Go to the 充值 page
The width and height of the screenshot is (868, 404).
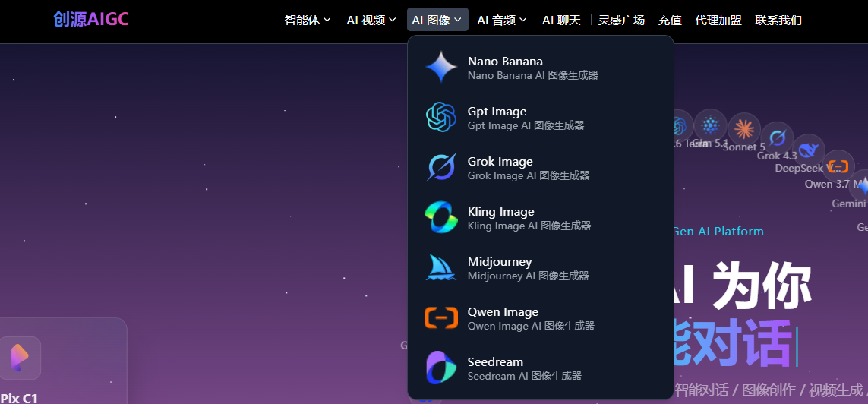coord(670,21)
